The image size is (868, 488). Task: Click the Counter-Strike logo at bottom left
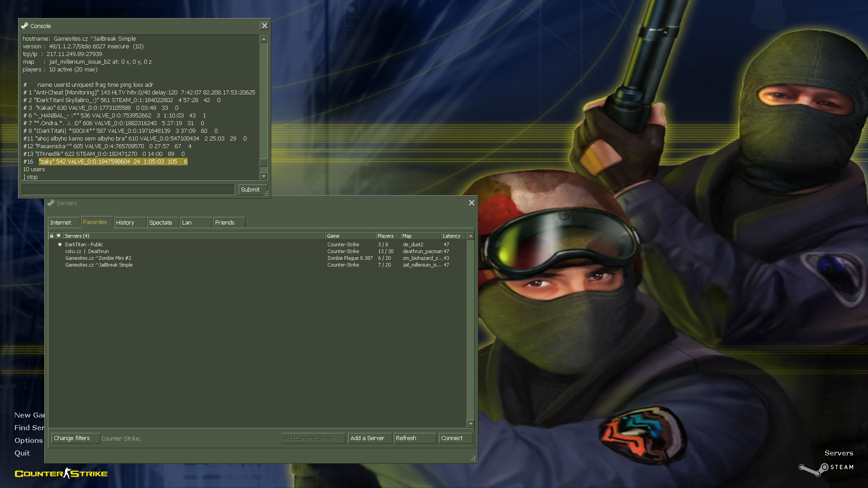coord(61,474)
